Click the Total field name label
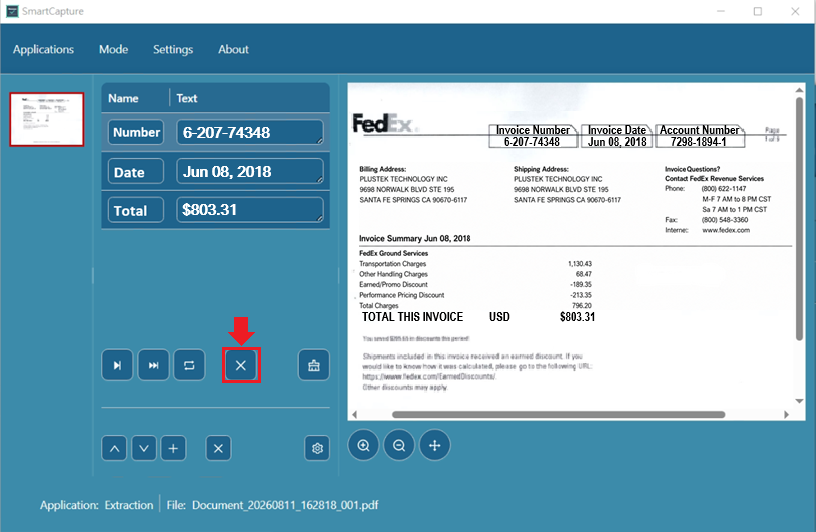816x532 pixels. [136, 210]
